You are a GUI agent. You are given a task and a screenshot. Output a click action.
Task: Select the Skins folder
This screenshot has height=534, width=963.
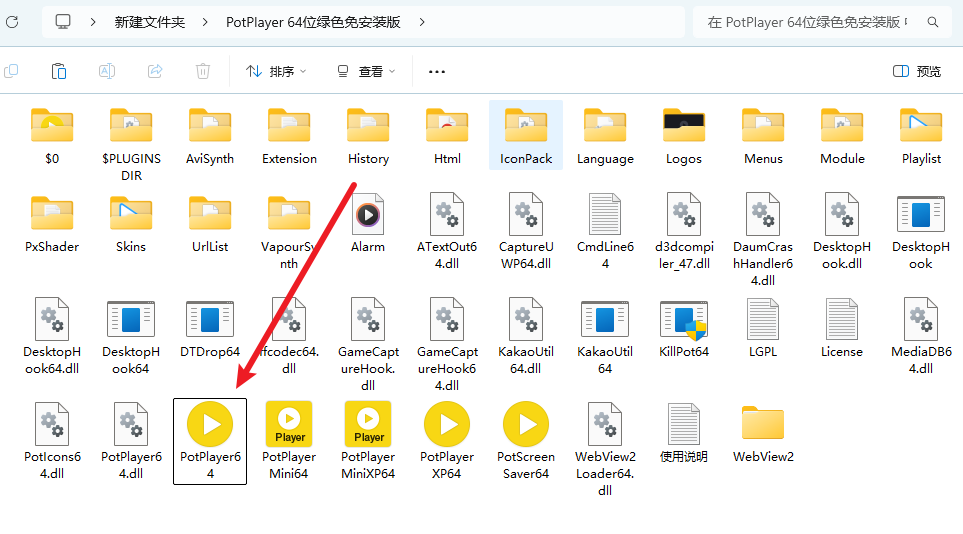131,224
